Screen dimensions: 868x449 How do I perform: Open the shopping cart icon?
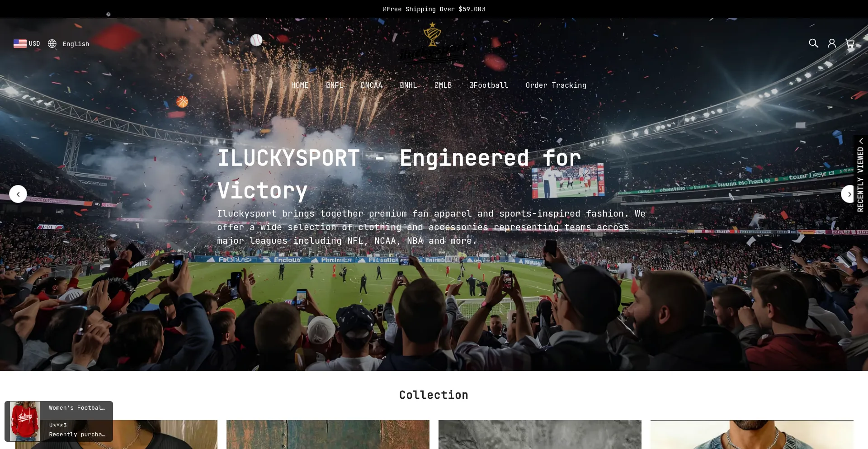pos(850,43)
